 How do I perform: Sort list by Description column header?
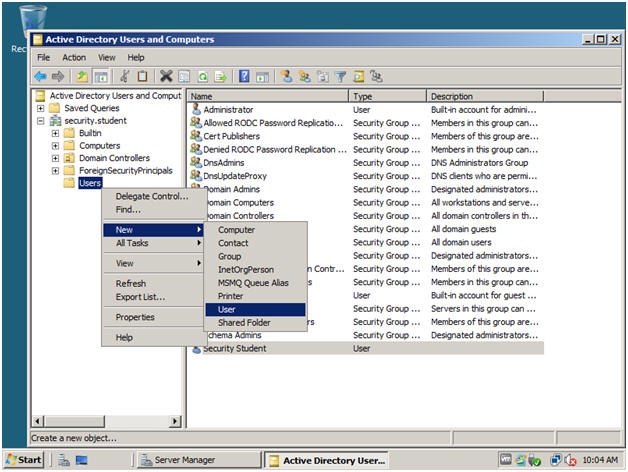click(x=485, y=96)
